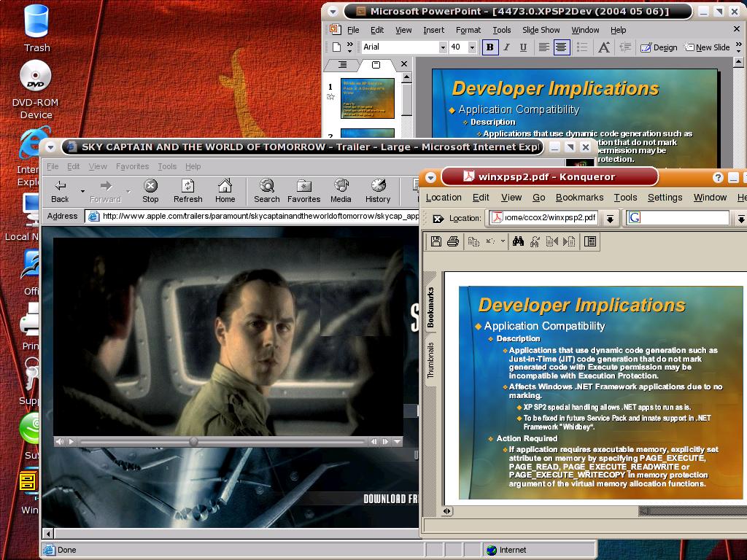Open the Bookmarks menu in Konqueror

pos(579,197)
